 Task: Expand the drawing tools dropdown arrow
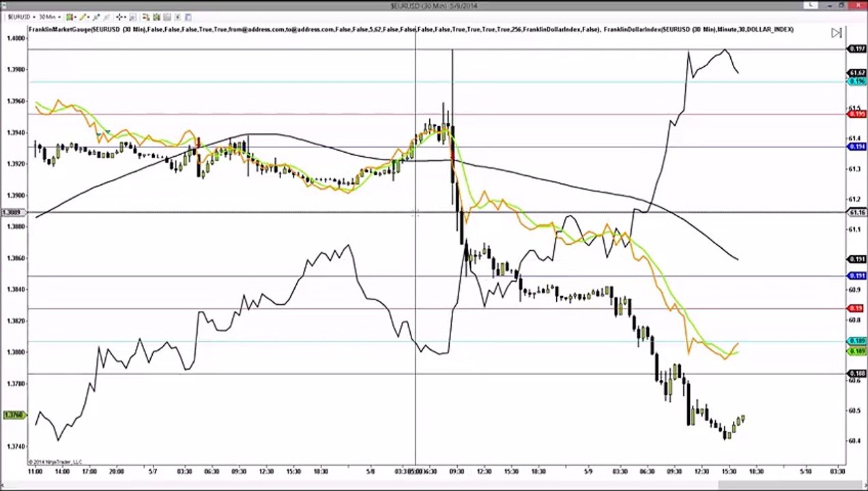pyautogui.click(x=89, y=17)
